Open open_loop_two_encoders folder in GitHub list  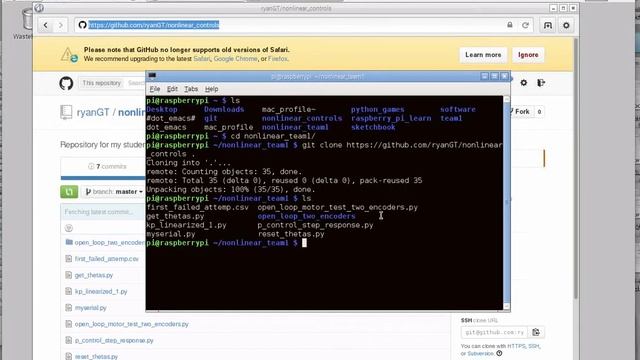(109, 242)
